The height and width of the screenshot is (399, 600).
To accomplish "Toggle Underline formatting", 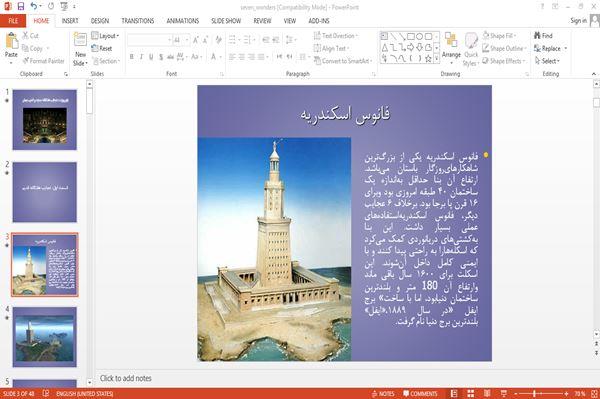I will [151, 57].
